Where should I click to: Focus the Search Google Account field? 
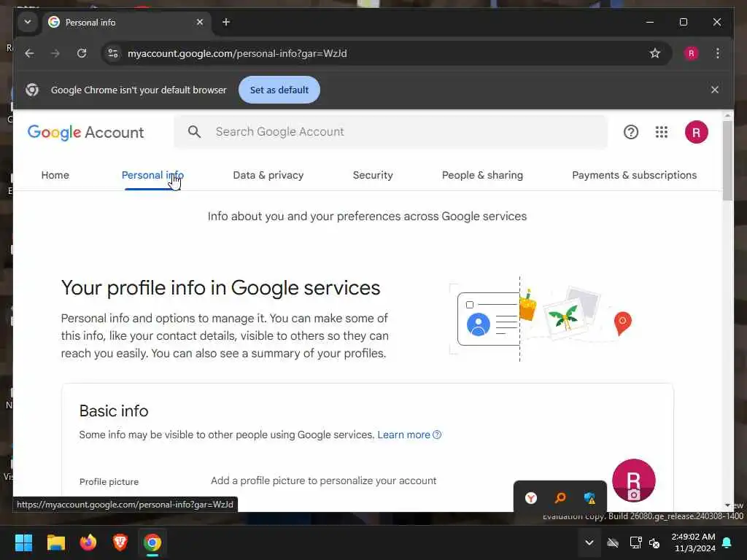[391, 131]
